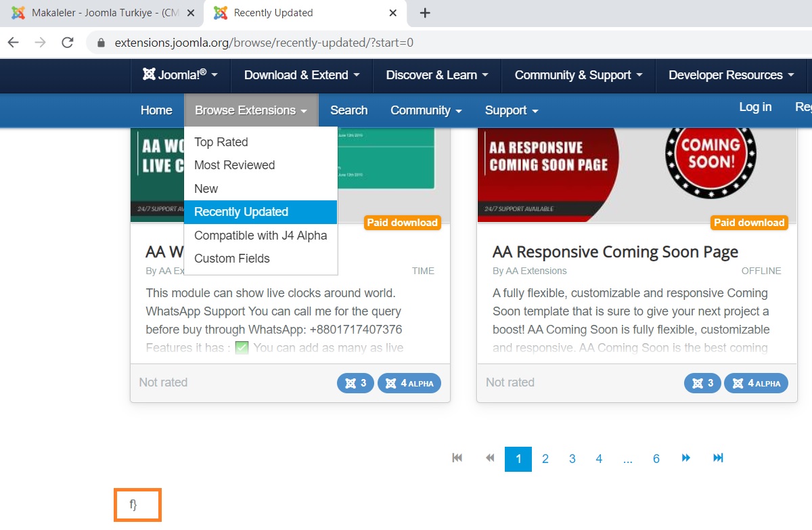The height and width of the screenshot is (530, 812).
Task: Click the pagination ellipsis
Action: tap(628, 459)
